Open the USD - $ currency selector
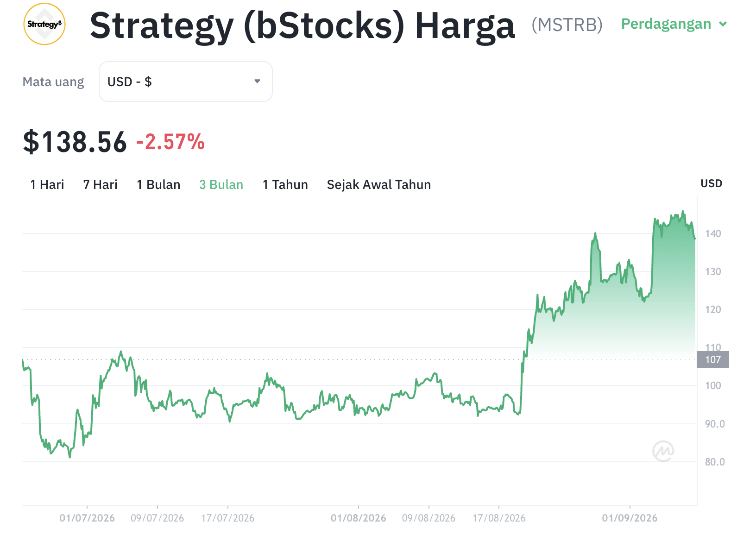 186,82
